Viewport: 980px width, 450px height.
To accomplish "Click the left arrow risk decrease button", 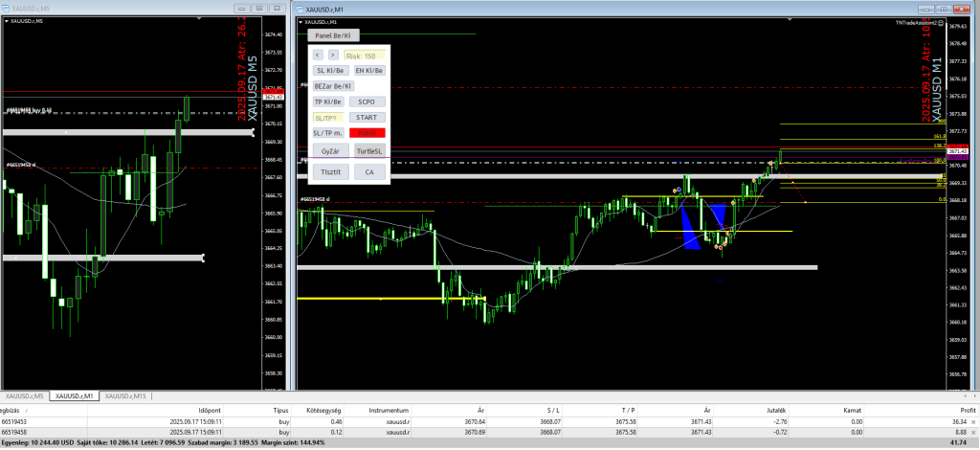I will click(x=319, y=56).
